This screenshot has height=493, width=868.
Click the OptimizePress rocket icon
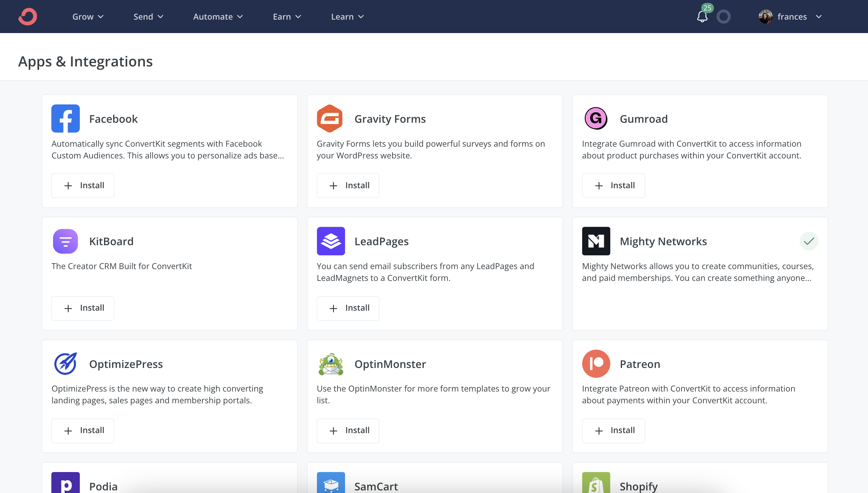point(66,364)
